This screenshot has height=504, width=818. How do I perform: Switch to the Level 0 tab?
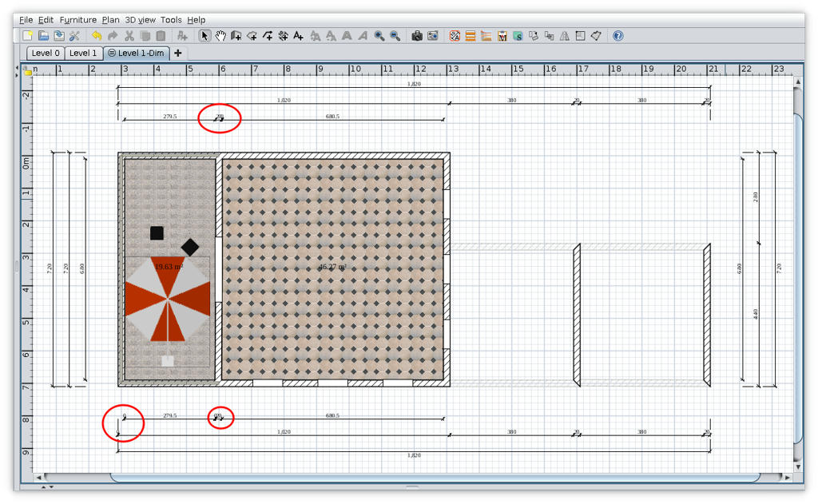pos(46,54)
